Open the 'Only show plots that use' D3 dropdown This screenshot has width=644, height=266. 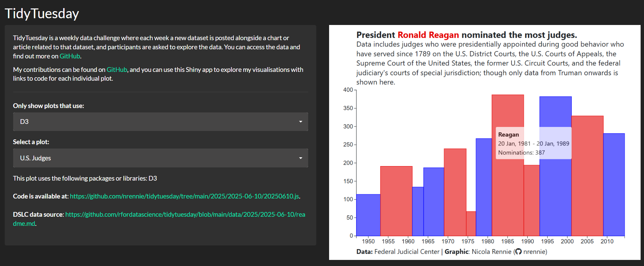click(x=160, y=122)
